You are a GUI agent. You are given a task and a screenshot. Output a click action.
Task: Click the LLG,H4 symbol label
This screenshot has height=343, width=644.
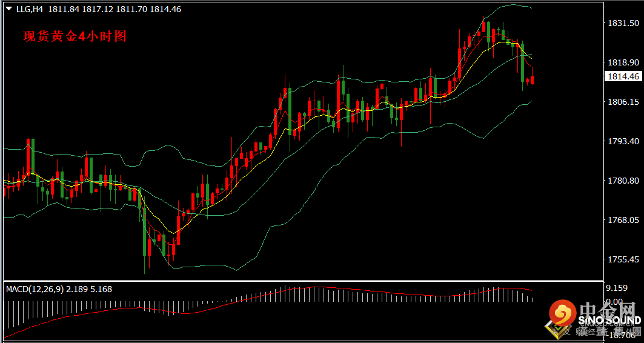point(30,9)
